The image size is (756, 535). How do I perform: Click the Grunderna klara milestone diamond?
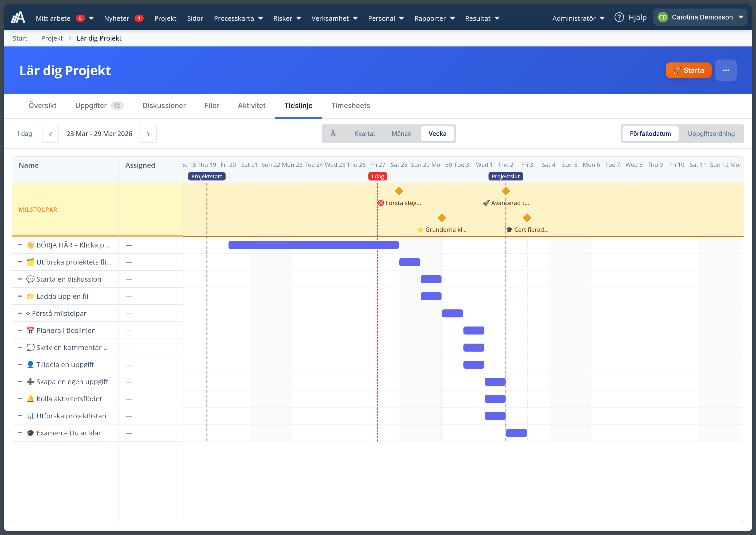point(442,218)
